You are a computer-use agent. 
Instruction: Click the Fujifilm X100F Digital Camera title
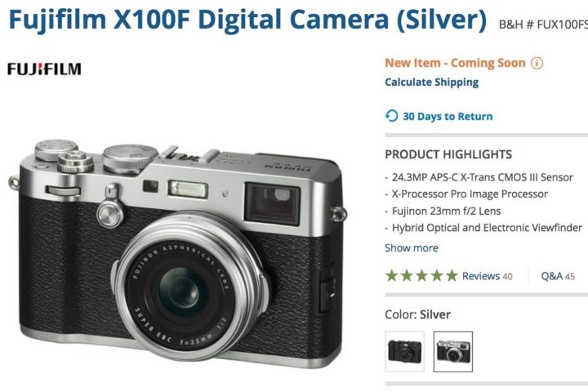tap(247, 19)
